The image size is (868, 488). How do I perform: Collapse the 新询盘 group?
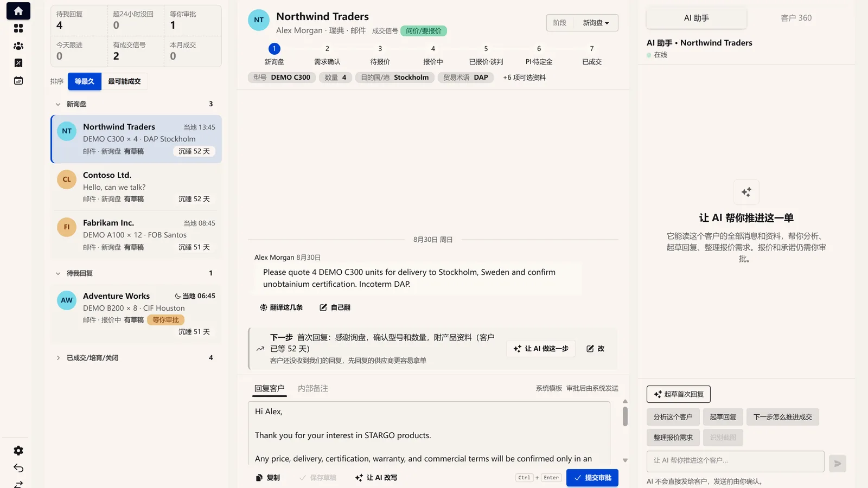pos(136,104)
